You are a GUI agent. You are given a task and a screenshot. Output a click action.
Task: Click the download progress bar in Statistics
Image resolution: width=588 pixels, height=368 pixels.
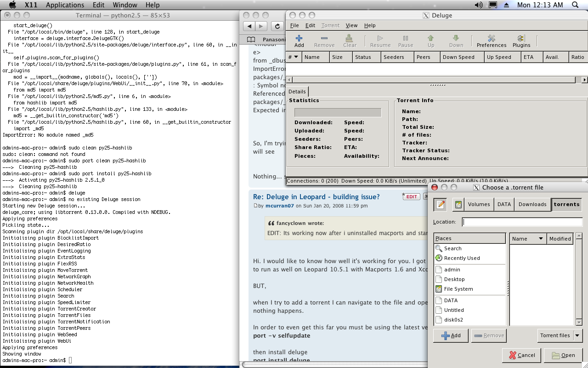(x=338, y=113)
